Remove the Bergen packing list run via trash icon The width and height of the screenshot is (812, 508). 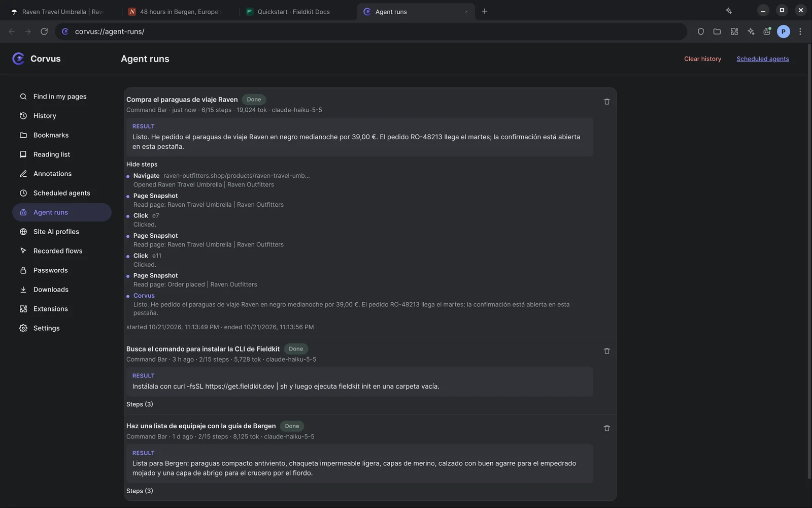coord(606,428)
